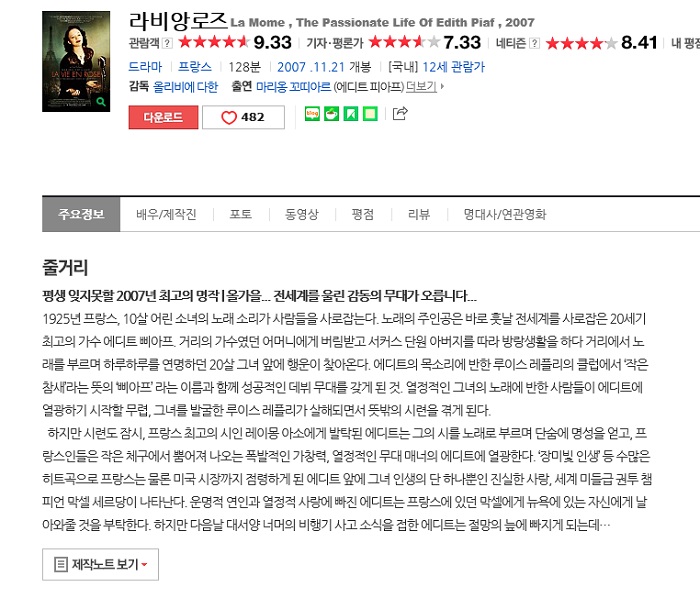
Task: Switch to the 포토 tab
Action: 241,215
